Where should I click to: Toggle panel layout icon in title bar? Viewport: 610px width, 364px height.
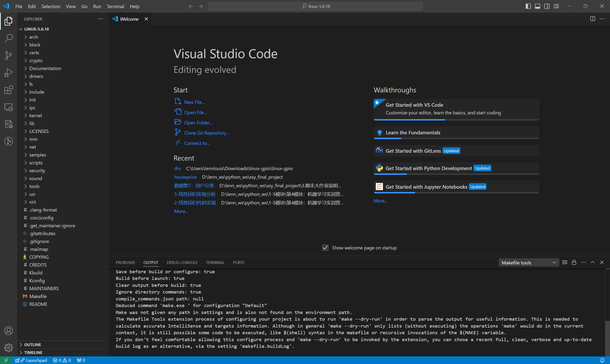click(x=537, y=6)
